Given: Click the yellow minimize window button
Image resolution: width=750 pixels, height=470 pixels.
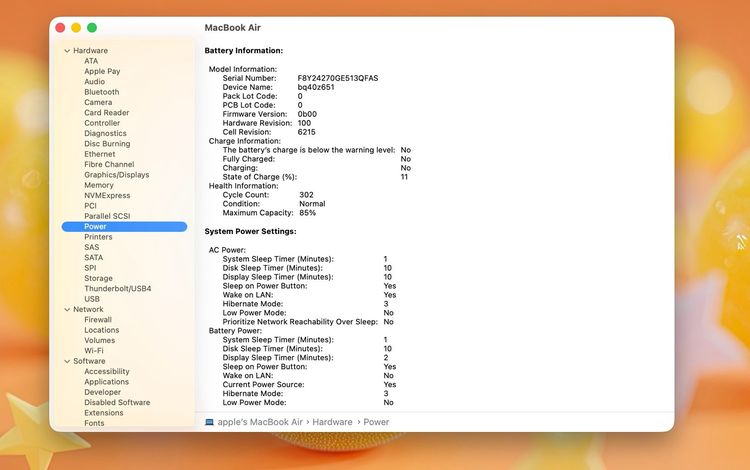Looking at the screenshot, I should [x=76, y=28].
